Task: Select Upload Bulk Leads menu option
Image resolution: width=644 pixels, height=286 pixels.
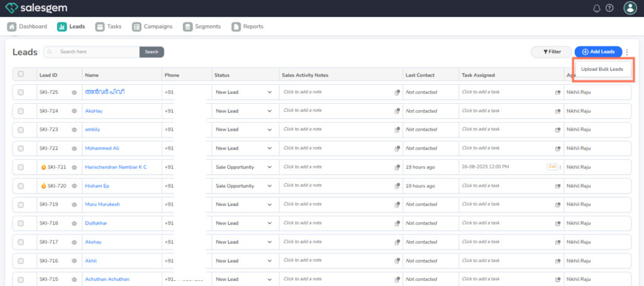Action: [602, 69]
